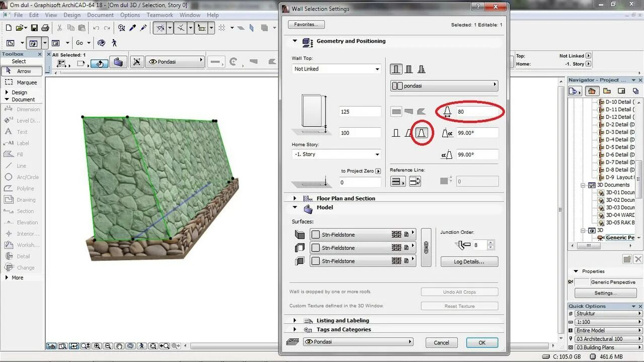Choose the Basic wall structure button
Viewport: 644px width, 362px height.
[396, 69]
